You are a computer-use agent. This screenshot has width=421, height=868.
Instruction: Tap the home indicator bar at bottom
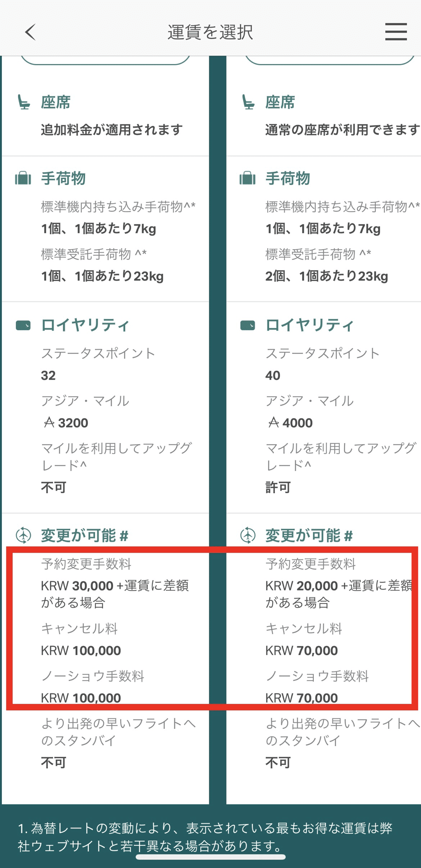click(x=210, y=857)
